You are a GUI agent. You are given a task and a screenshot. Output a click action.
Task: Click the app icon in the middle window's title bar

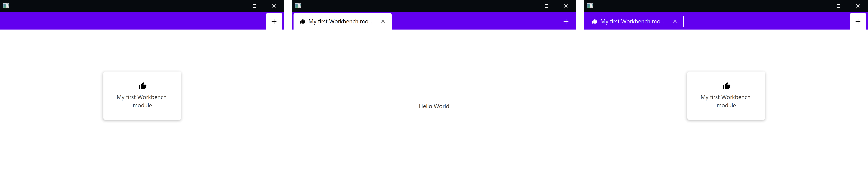[x=298, y=6]
